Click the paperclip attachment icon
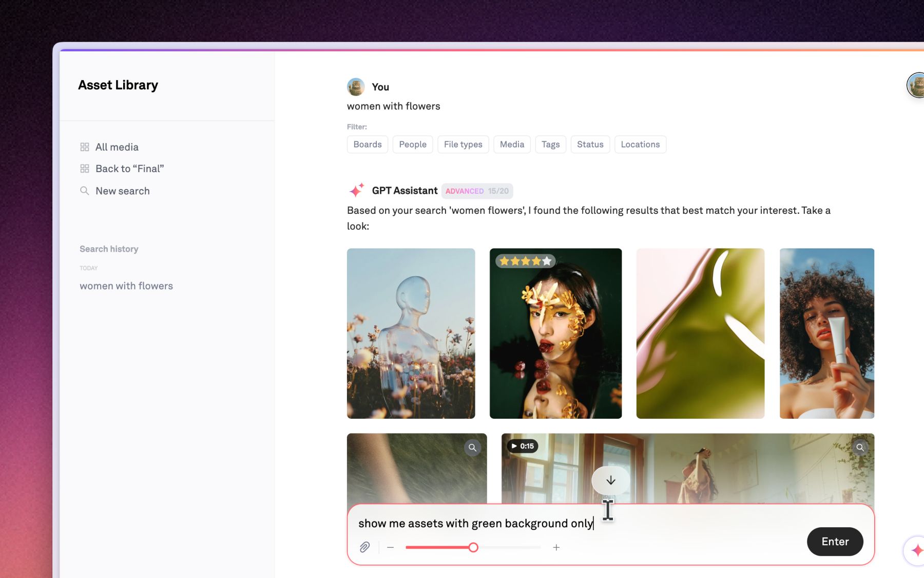Image resolution: width=924 pixels, height=578 pixels. pos(364,547)
